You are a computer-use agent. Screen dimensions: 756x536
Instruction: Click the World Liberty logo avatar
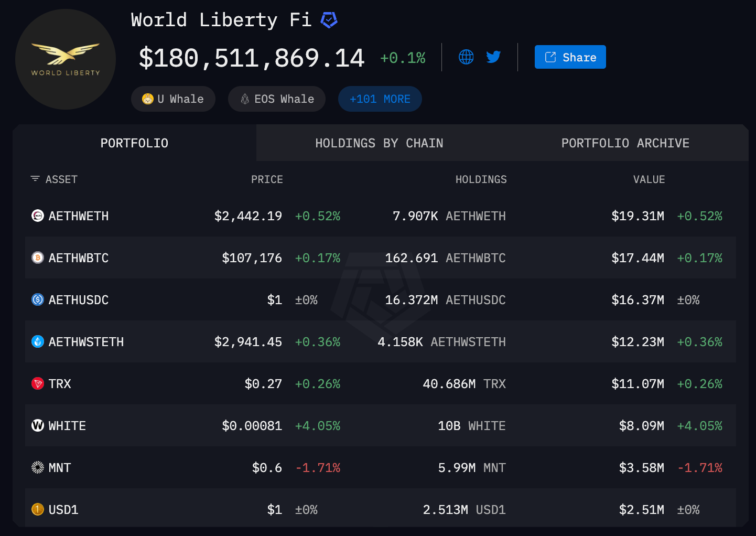pyautogui.click(x=66, y=59)
